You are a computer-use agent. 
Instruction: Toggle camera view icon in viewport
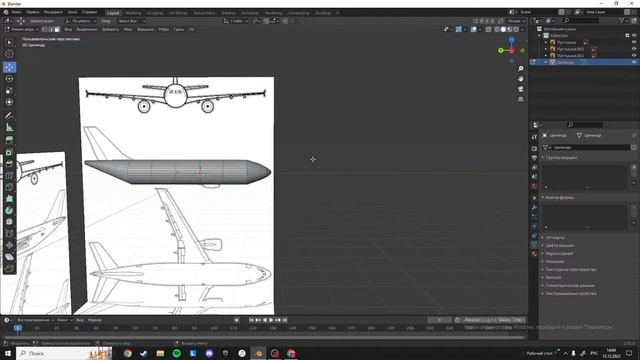(520, 89)
